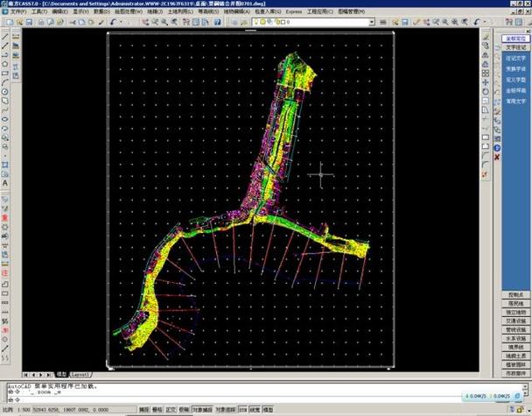Viewport: 532px width, 416px height.
Task: Click the first Undo arrow icon in the toolbar
Action: (x=114, y=22)
